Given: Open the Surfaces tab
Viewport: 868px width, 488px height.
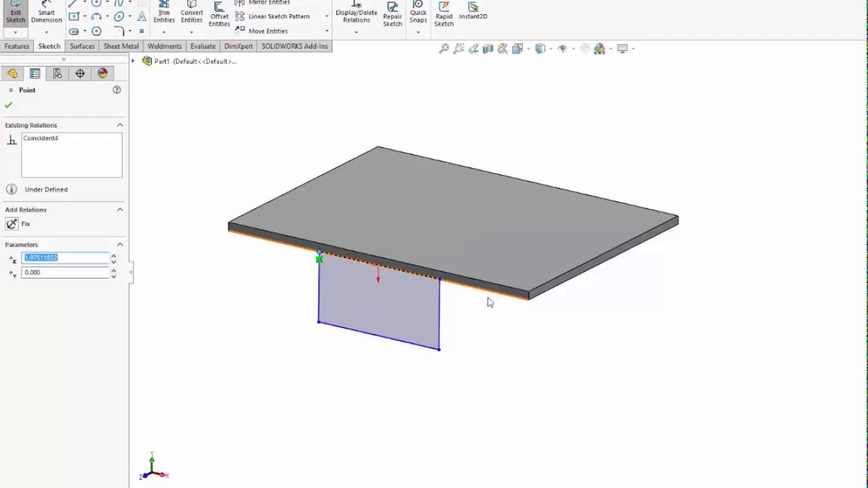Looking at the screenshot, I should (82, 46).
